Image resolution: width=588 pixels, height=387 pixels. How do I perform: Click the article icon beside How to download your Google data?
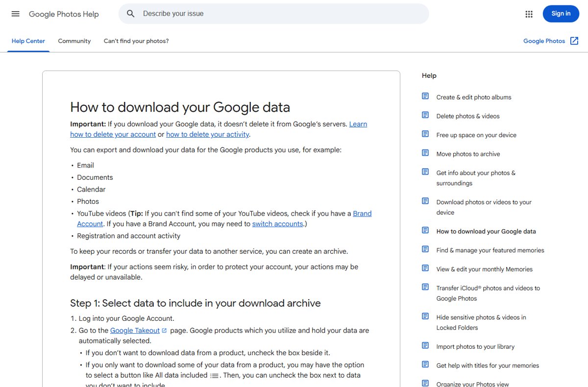[x=425, y=230]
